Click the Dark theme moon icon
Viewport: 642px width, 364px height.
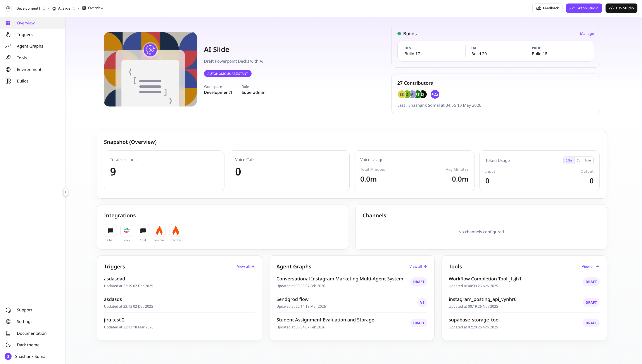tap(8, 345)
